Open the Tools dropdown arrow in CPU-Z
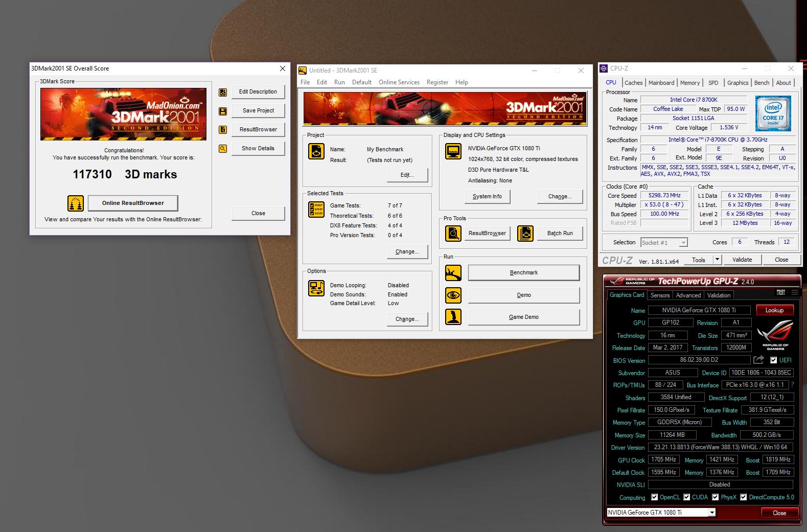This screenshot has width=807, height=532. coord(717,260)
